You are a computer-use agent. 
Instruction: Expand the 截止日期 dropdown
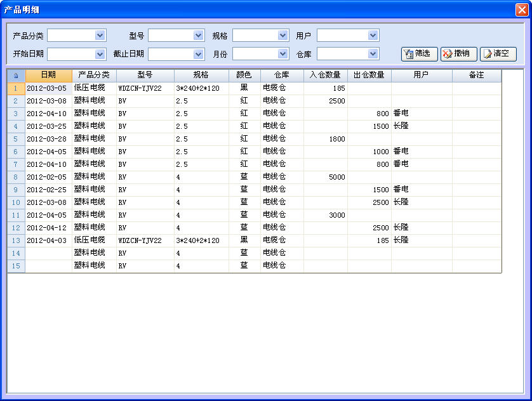(198, 54)
